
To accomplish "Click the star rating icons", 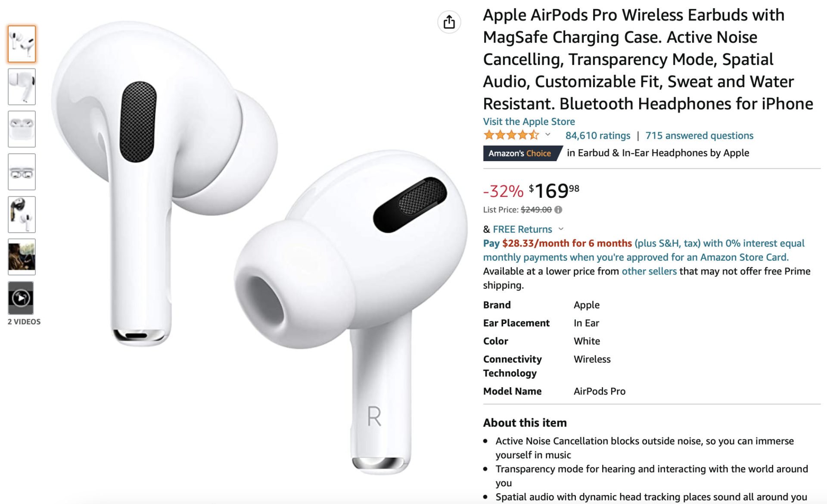I will [x=511, y=135].
